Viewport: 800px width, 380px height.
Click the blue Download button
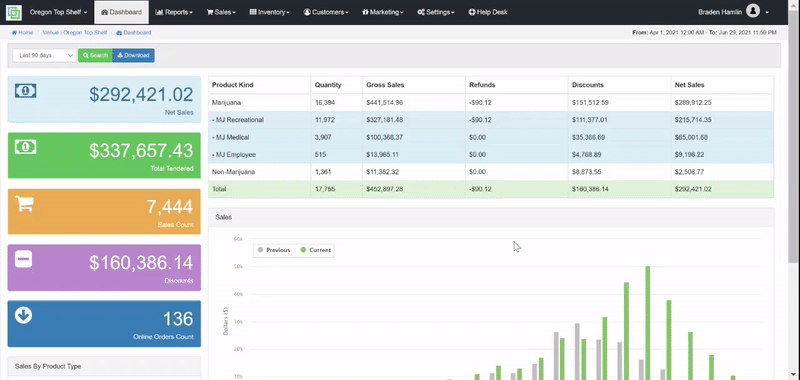point(133,55)
